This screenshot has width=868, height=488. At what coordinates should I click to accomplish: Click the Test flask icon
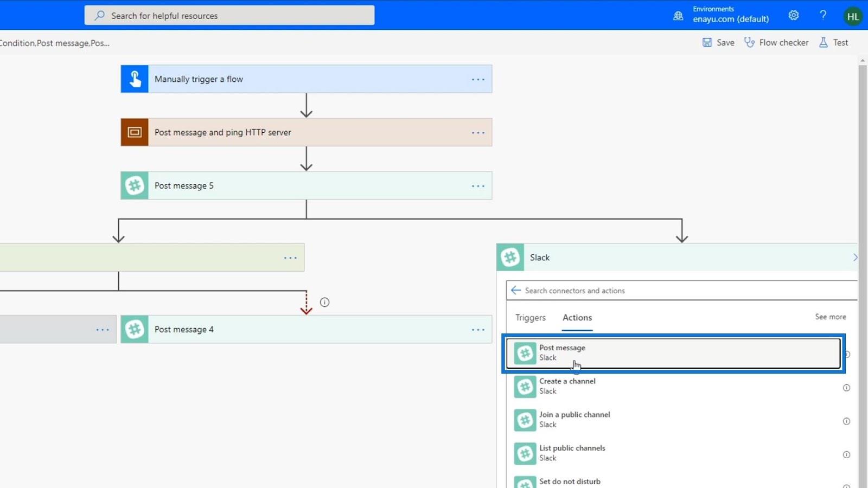tap(824, 42)
